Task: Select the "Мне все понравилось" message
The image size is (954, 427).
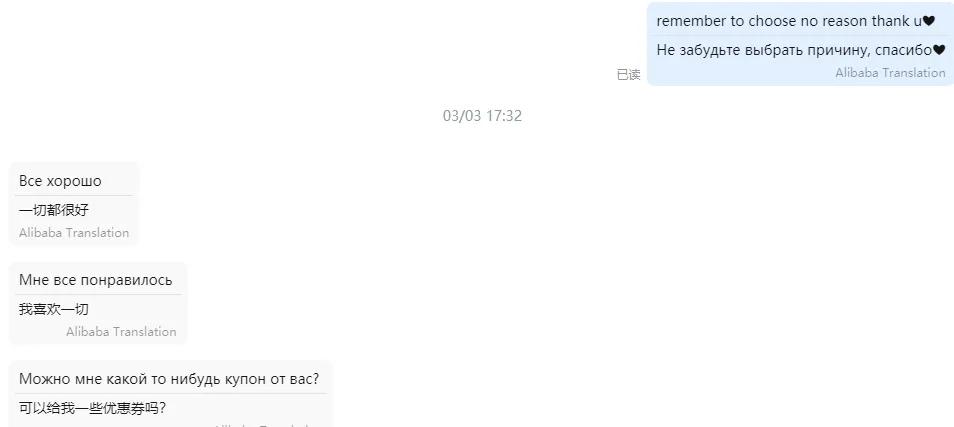Action: pos(96,280)
